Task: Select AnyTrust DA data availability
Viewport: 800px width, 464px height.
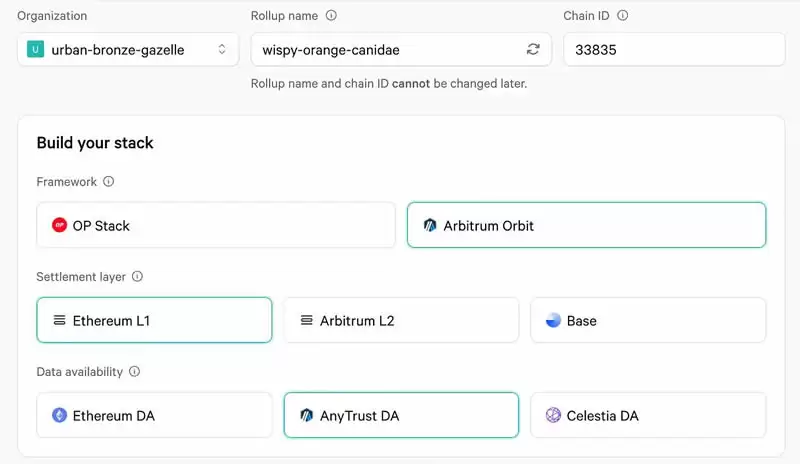Action: click(x=401, y=415)
